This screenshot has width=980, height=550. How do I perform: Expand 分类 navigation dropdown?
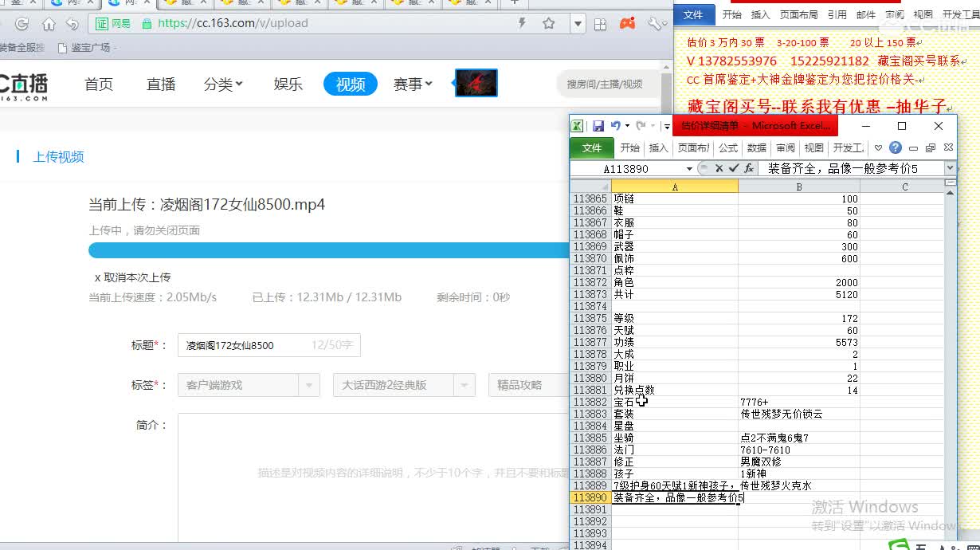pyautogui.click(x=223, y=84)
